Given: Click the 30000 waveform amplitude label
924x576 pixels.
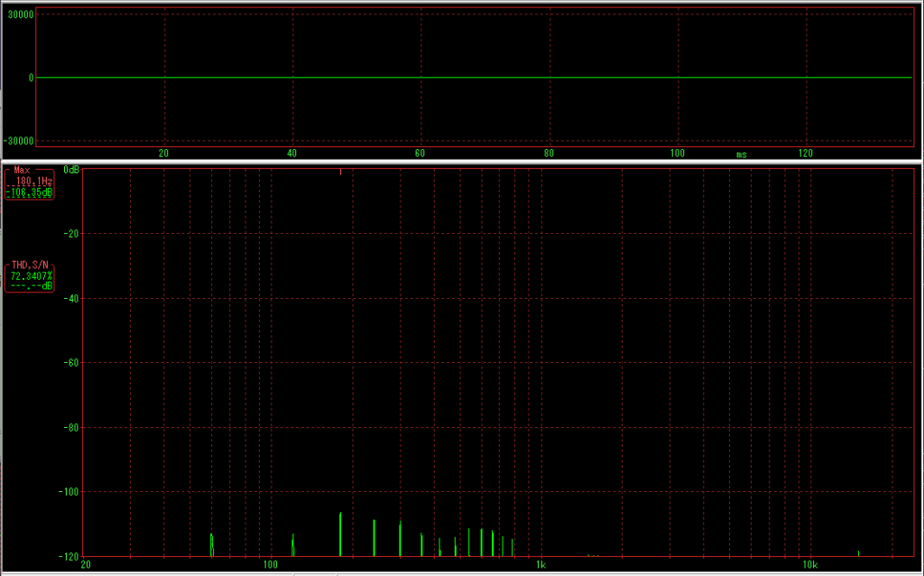Looking at the screenshot, I should pyautogui.click(x=21, y=13).
